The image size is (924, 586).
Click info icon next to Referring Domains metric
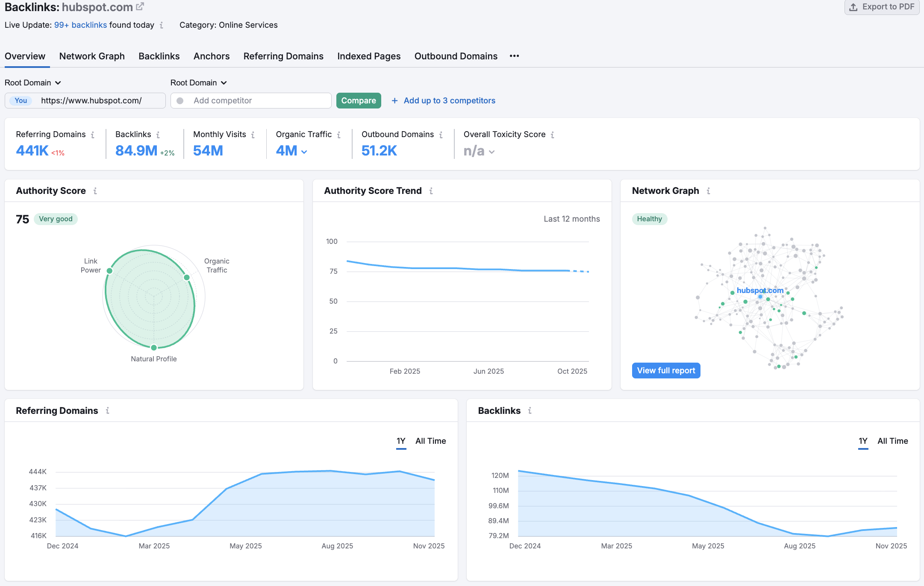coord(93,135)
